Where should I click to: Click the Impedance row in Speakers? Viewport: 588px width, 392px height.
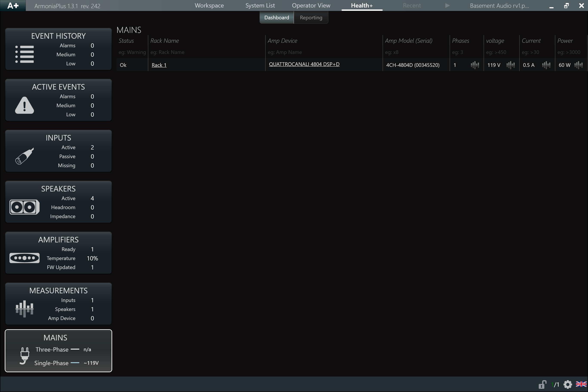click(x=72, y=216)
